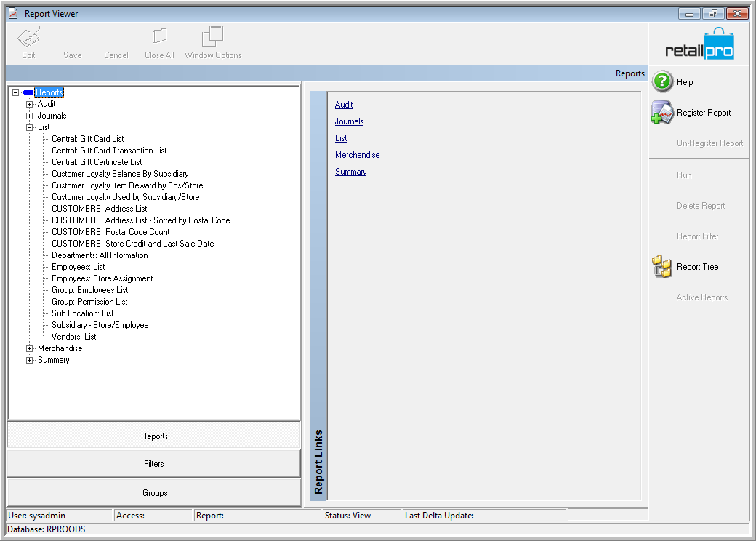Switch to the Filters panel tab

(154, 464)
